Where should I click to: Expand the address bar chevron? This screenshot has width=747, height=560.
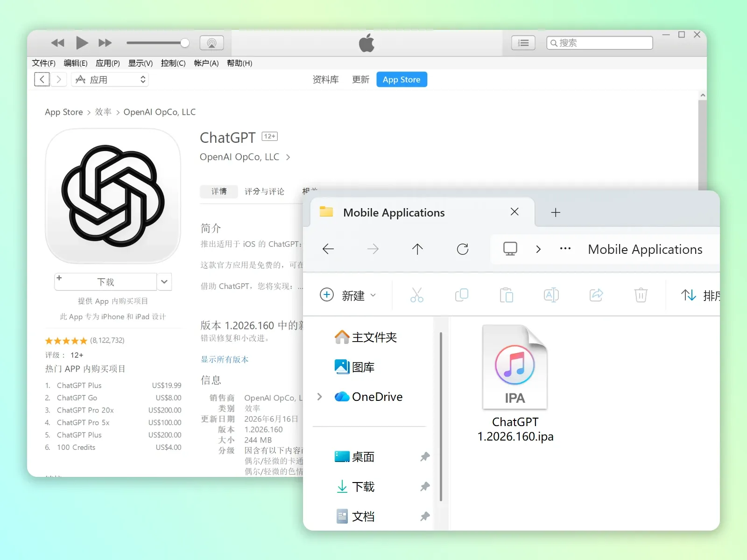[x=538, y=249]
